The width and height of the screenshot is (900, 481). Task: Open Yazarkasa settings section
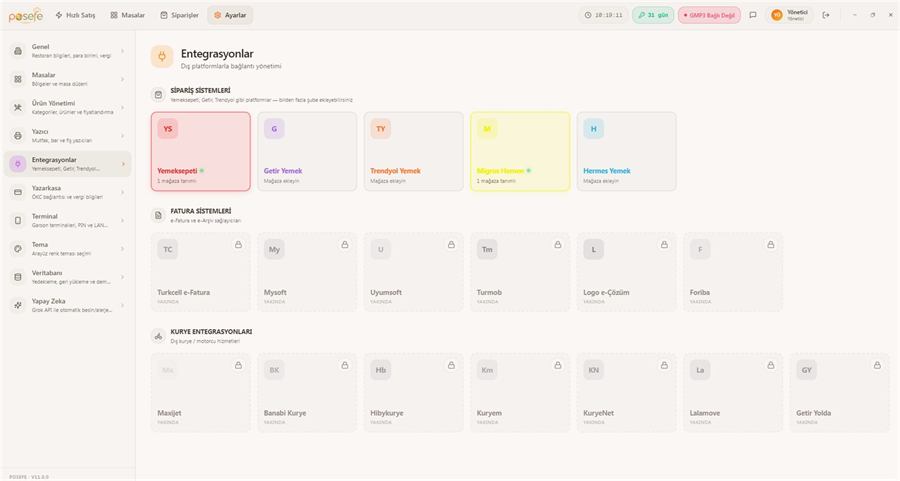tap(68, 192)
